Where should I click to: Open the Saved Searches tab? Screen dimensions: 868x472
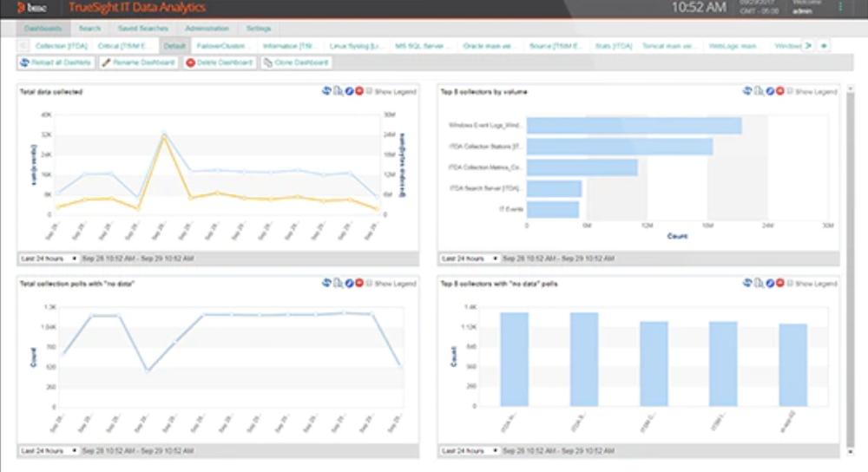point(143,29)
